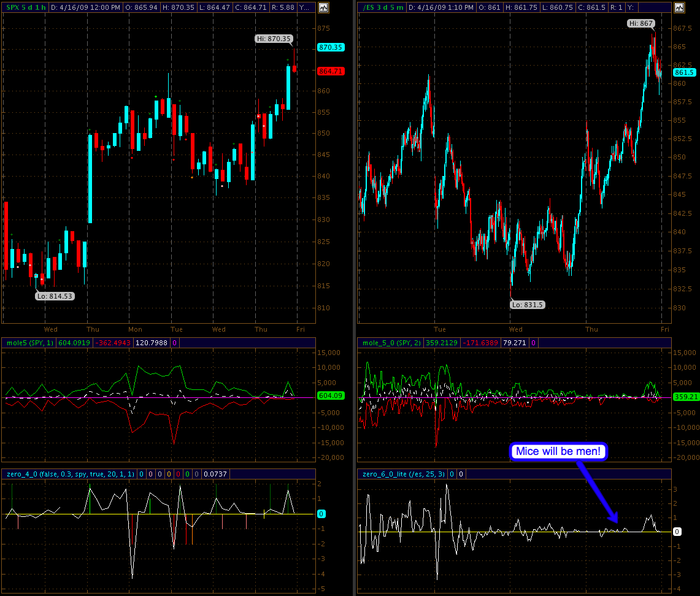Viewport: 700px width, 596px height.
Task: Click the chart settings icon on /ES chart
Action: [678, 8]
